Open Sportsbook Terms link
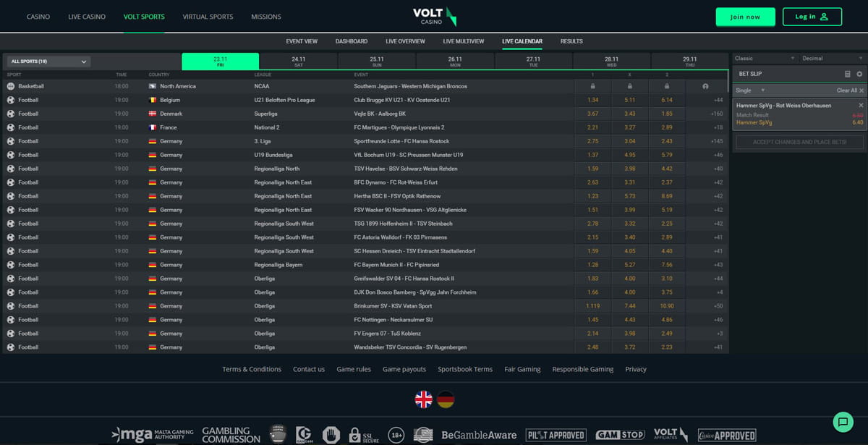868x445 pixels. (x=465, y=369)
